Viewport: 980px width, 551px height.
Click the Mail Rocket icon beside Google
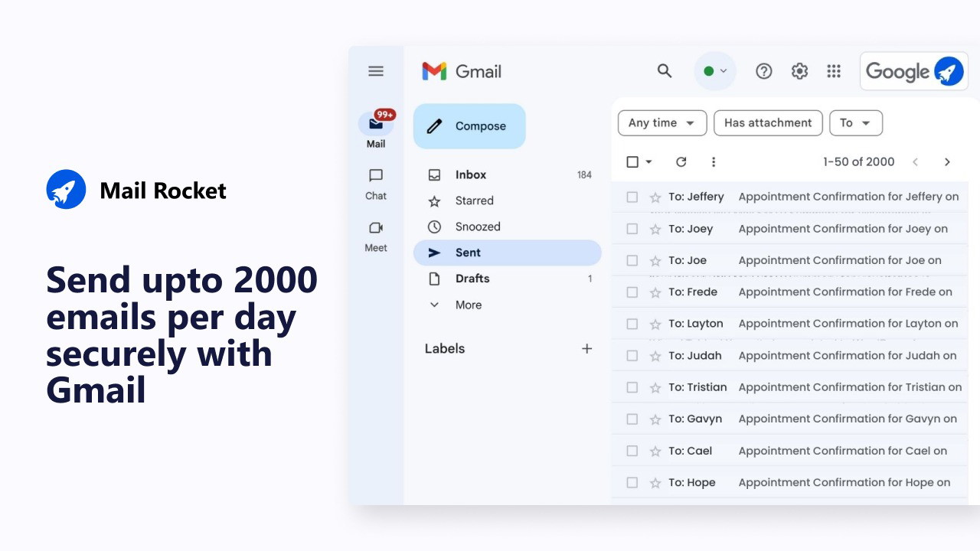tap(949, 71)
